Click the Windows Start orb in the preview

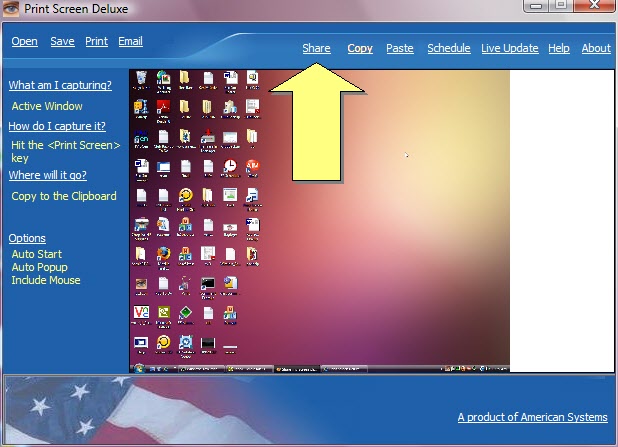139,369
